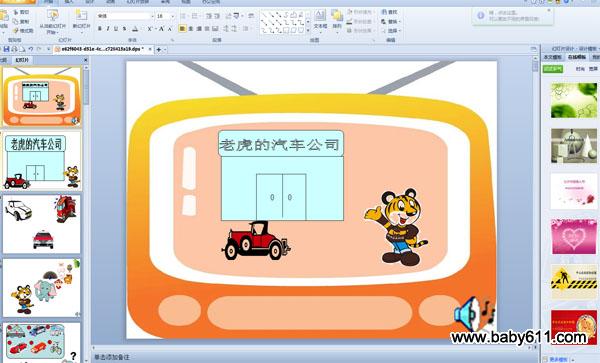Toggle Bold formatting
The image size is (600, 363).
click(100, 29)
